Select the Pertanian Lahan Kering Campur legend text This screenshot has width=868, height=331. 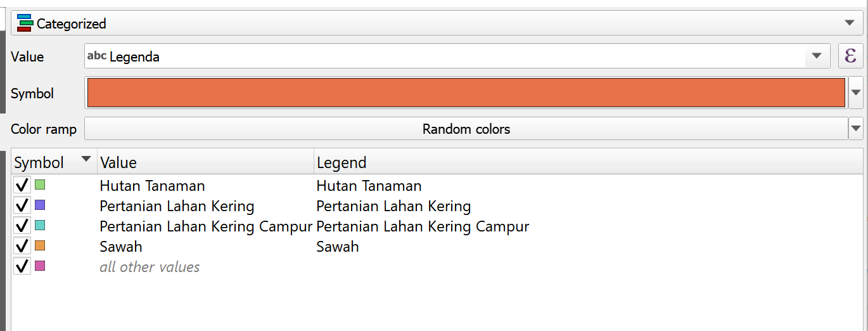pyautogui.click(x=422, y=226)
